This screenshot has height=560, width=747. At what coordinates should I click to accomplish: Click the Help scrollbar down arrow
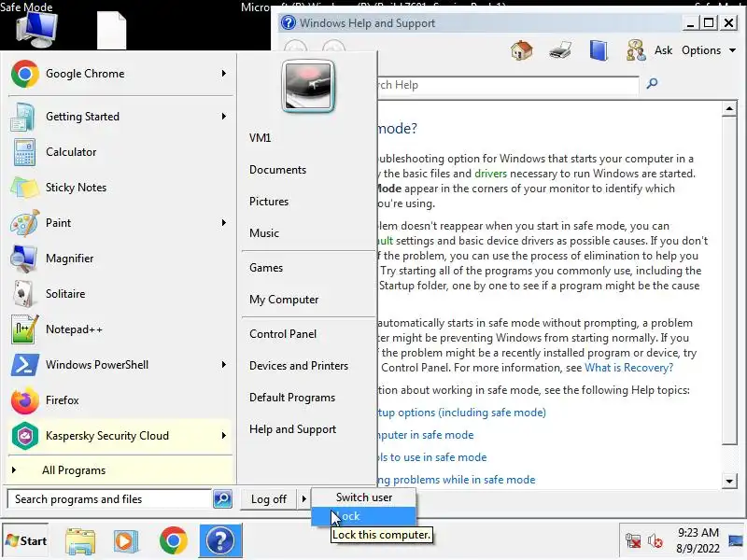click(x=729, y=481)
